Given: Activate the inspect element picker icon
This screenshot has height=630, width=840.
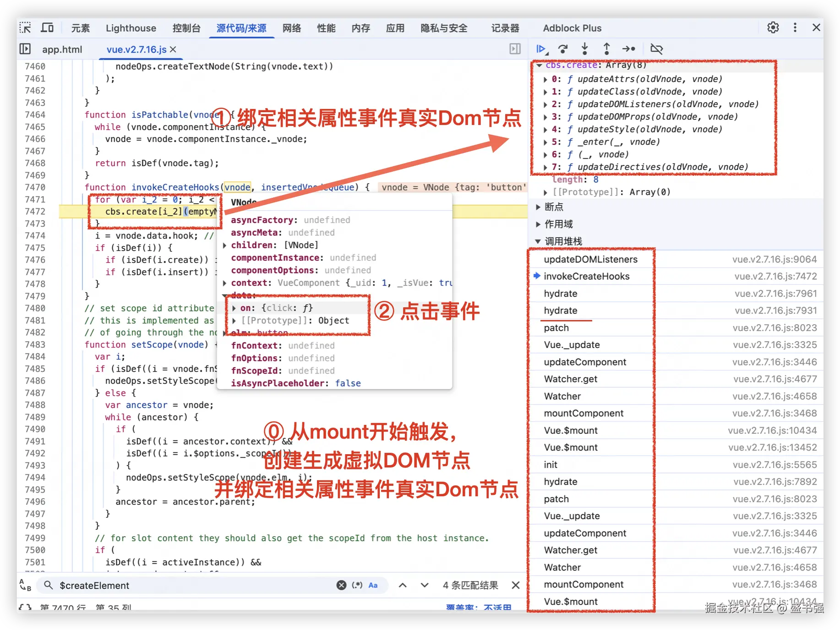Looking at the screenshot, I should (25, 28).
